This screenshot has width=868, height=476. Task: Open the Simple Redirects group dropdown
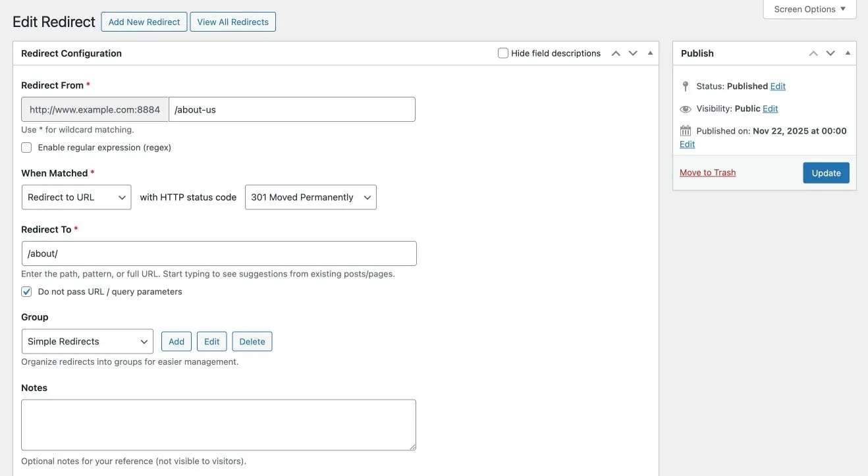pyautogui.click(x=87, y=342)
